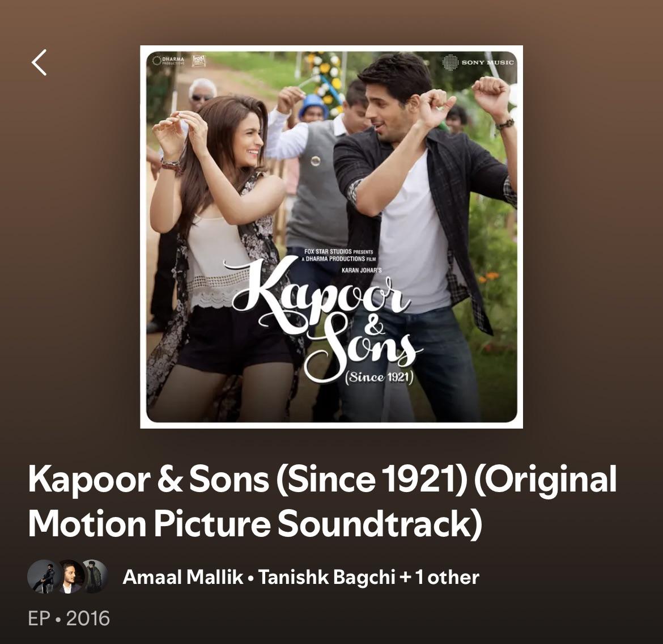Expand the '+ 1 other' artists list
Viewport: 663px width, 644px height.
click(x=439, y=577)
